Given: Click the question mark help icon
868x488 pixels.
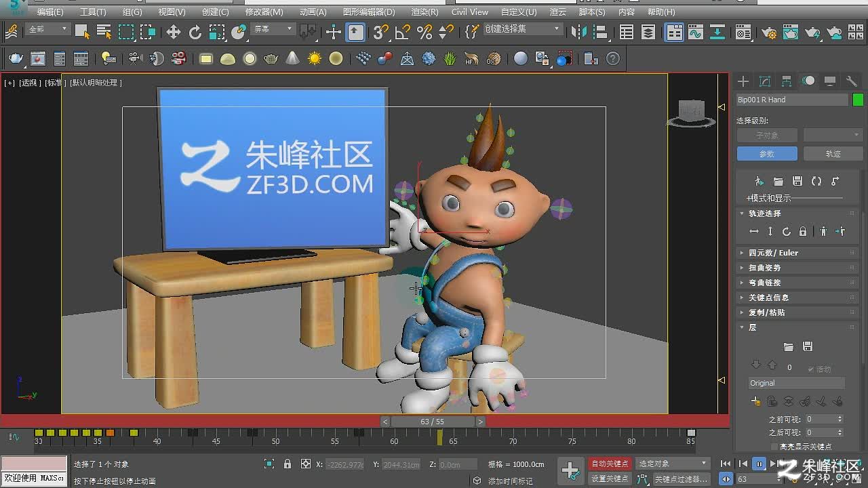Looking at the screenshot, I should [612, 59].
